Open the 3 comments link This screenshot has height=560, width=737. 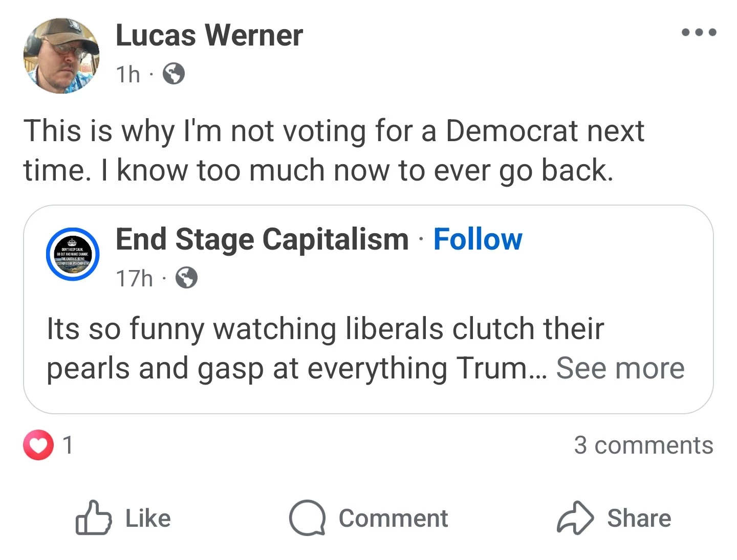643,445
